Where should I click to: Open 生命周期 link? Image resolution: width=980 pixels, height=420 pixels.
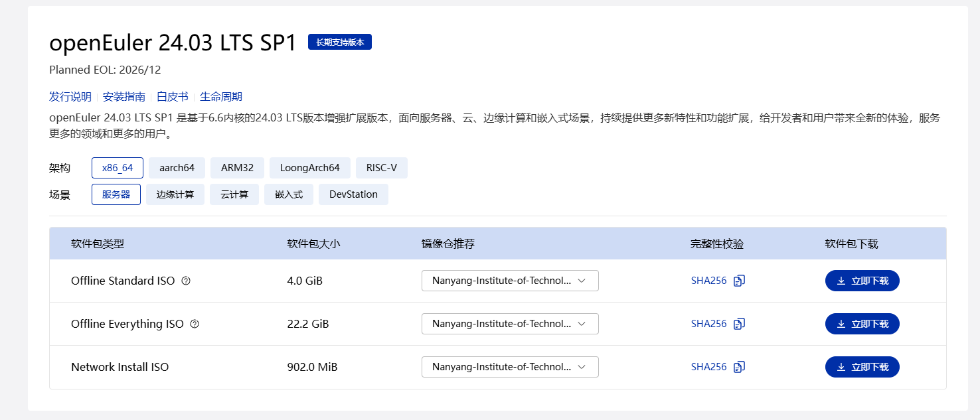coord(221,97)
